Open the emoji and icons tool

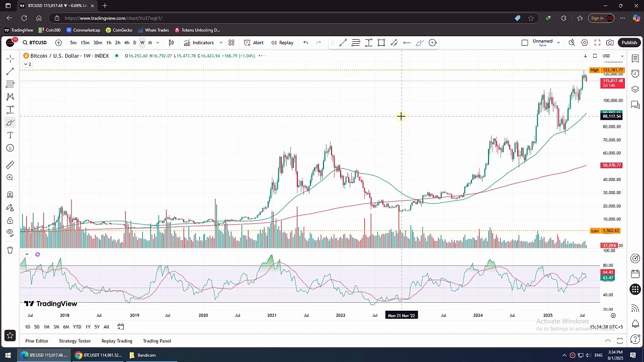tap(10, 148)
